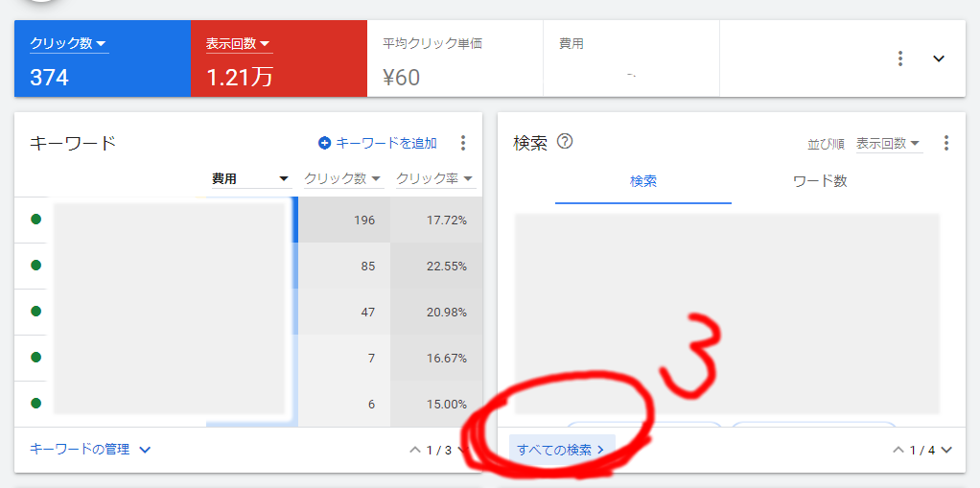Click the green status dot in the 47 clicks row
Image resolution: width=980 pixels, height=488 pixels.
(x=36, y=312)
